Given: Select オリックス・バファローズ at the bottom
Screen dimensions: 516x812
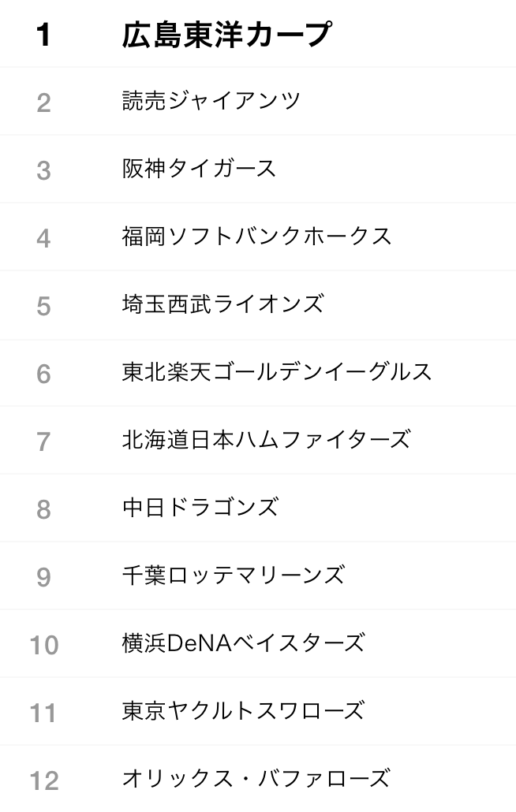Looking at the screenshot, I should pos(256,779).
